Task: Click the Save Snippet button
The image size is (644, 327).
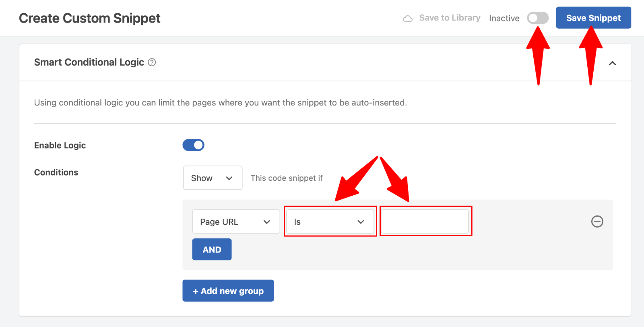Action: pos(593,18)
